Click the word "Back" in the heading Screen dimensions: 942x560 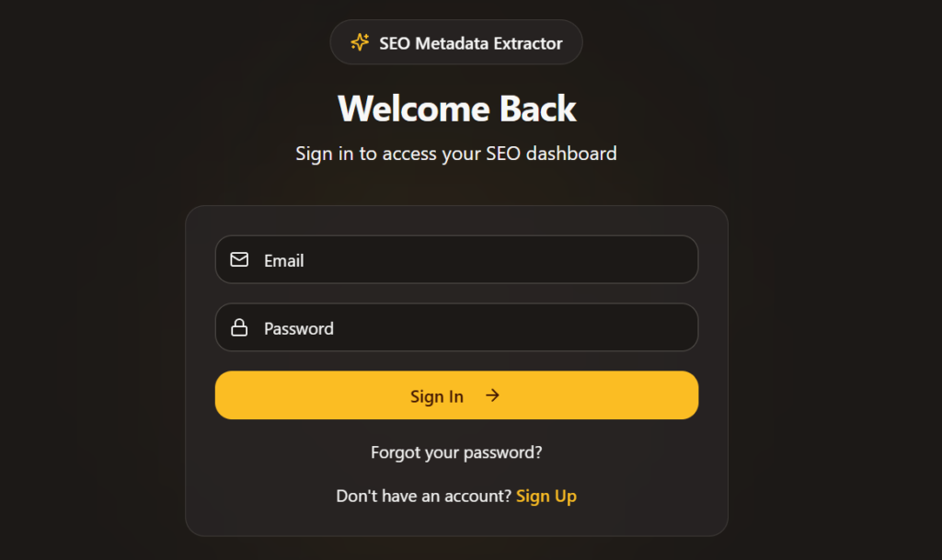[x=538, y=109]
